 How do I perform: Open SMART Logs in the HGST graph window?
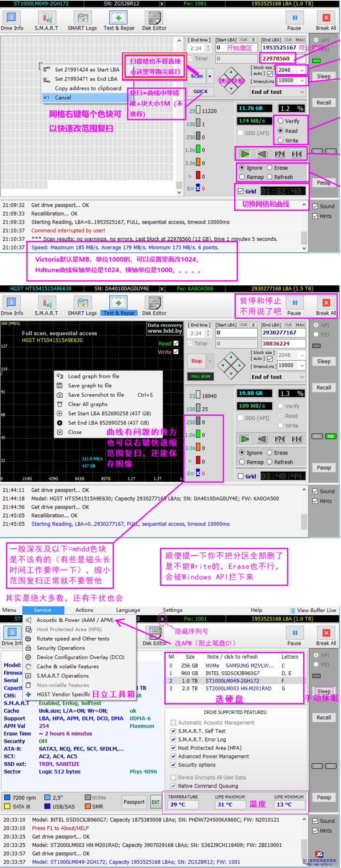point(82,306)
